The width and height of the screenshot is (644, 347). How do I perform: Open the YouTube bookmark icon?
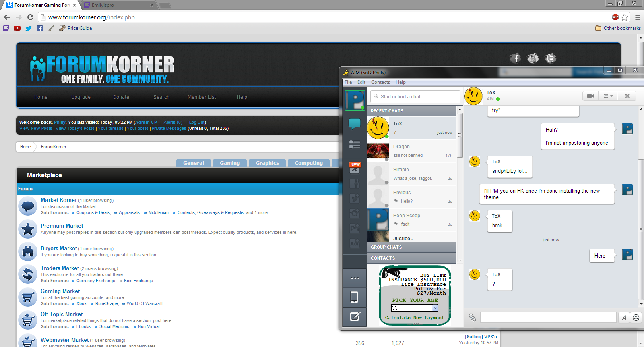point(17,28)
